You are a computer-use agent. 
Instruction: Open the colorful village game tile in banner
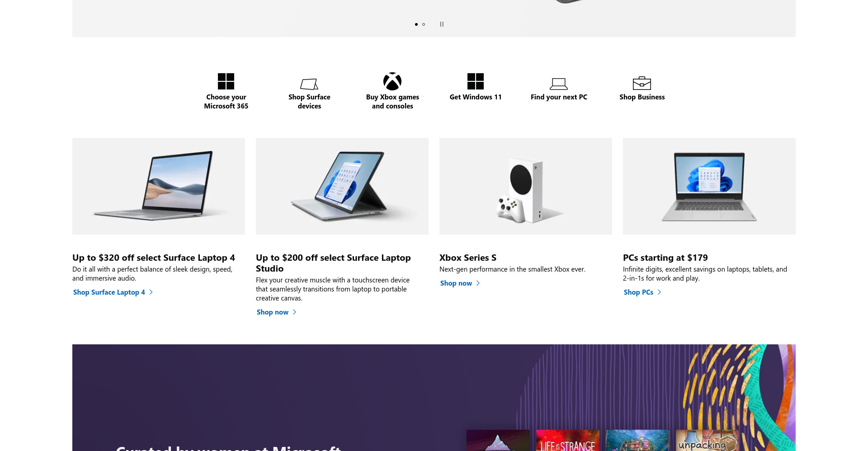(637, 440)
